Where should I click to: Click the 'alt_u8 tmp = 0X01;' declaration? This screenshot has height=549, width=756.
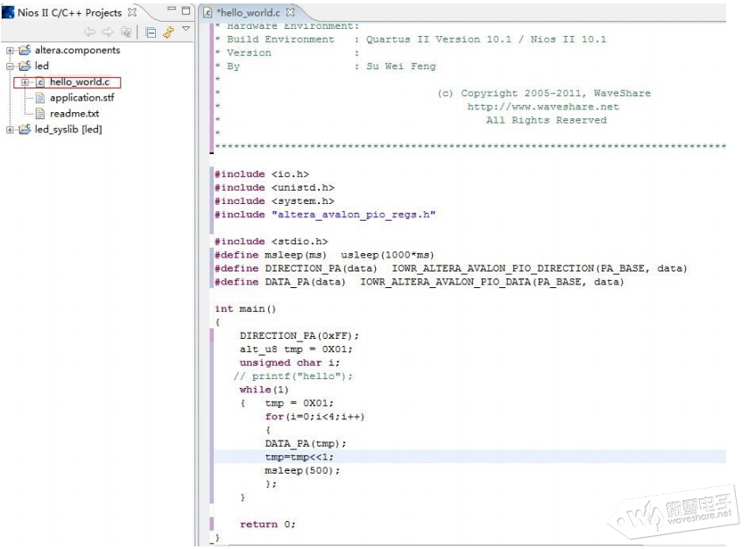[x=296, y=350]
